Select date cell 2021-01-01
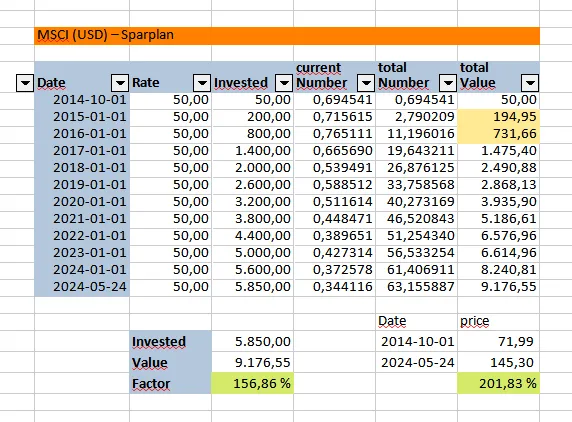 [82, 219]
